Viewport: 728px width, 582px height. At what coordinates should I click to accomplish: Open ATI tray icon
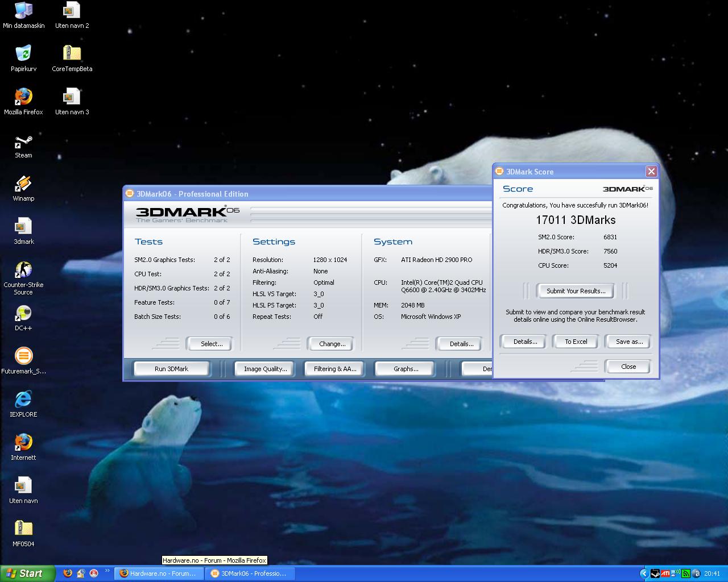click(x=665, y=573)
